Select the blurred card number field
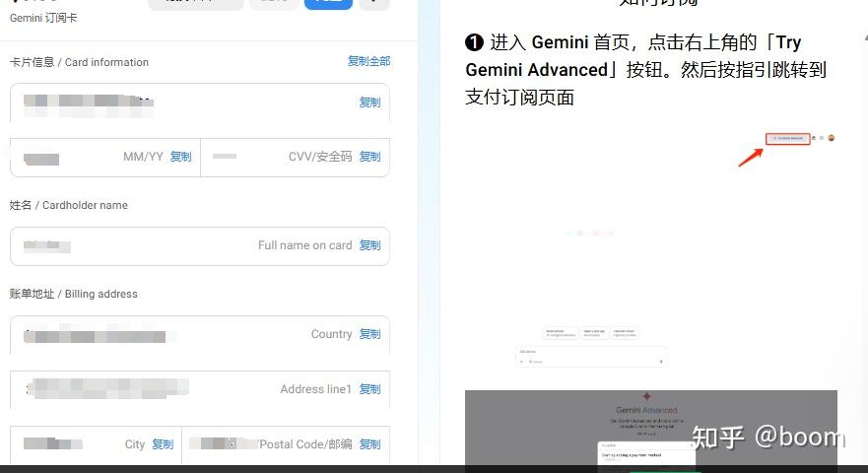 tap(200, 103)
